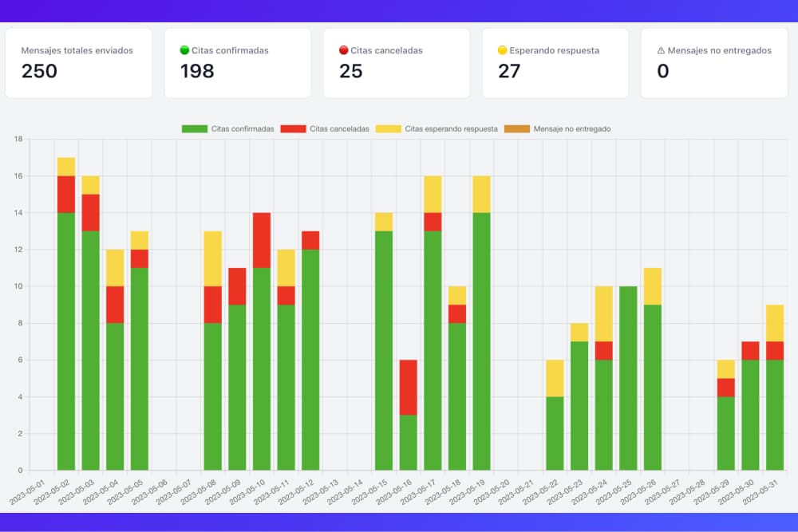Click the yellow segment of the 2023-05-17 bar

(433, 195)
